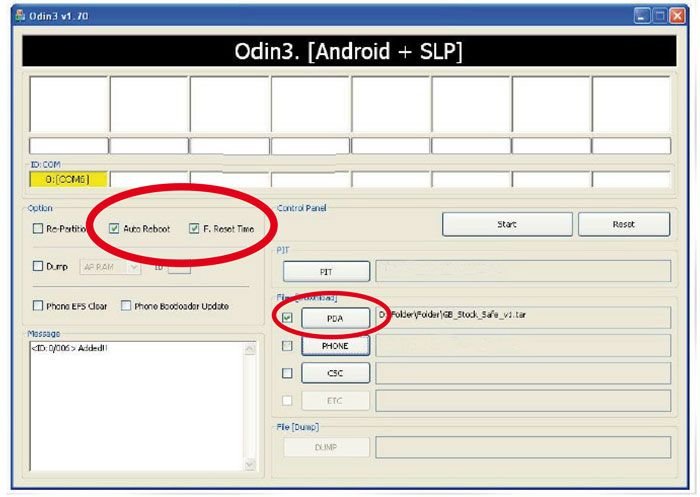Click the PDA button to choose firmware

[x=336, y=318]
